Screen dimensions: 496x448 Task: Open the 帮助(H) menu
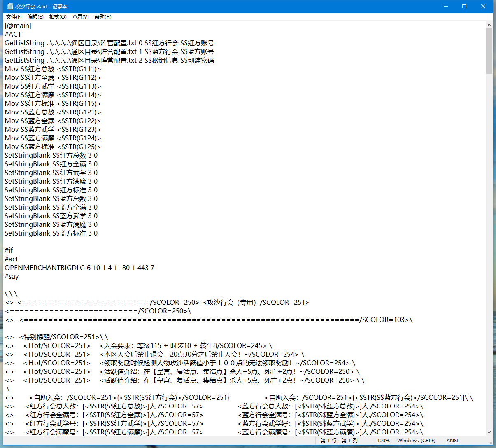pyautogui.click(x=103, y=17)
